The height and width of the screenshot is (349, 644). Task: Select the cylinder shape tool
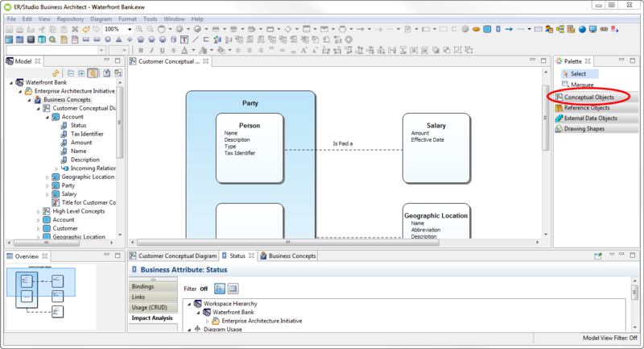(x=173, y=39)
